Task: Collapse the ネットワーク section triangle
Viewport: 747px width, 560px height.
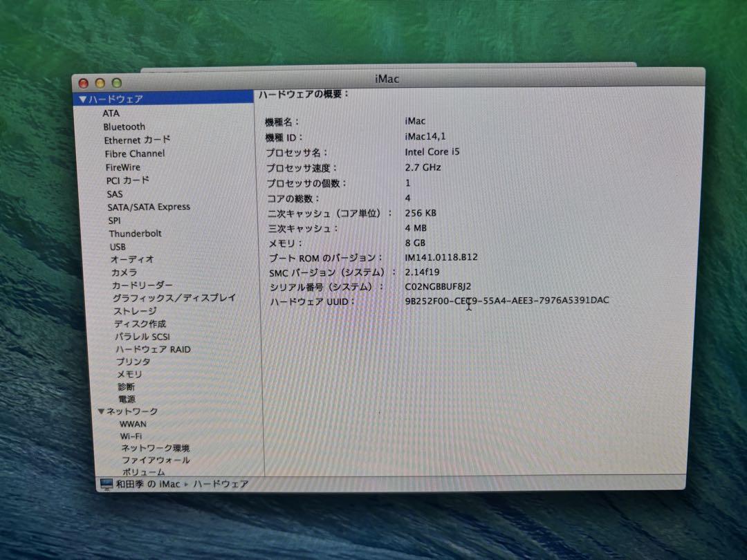Action: (x=101, y=411)
